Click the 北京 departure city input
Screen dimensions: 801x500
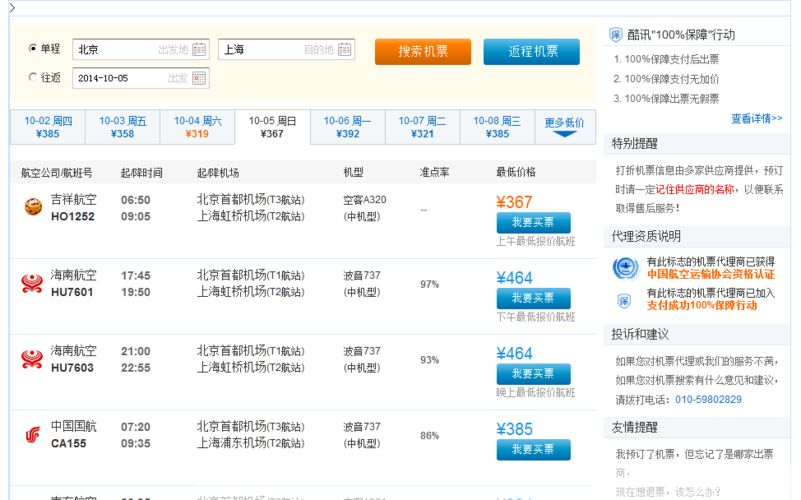(x=141, y=50)
